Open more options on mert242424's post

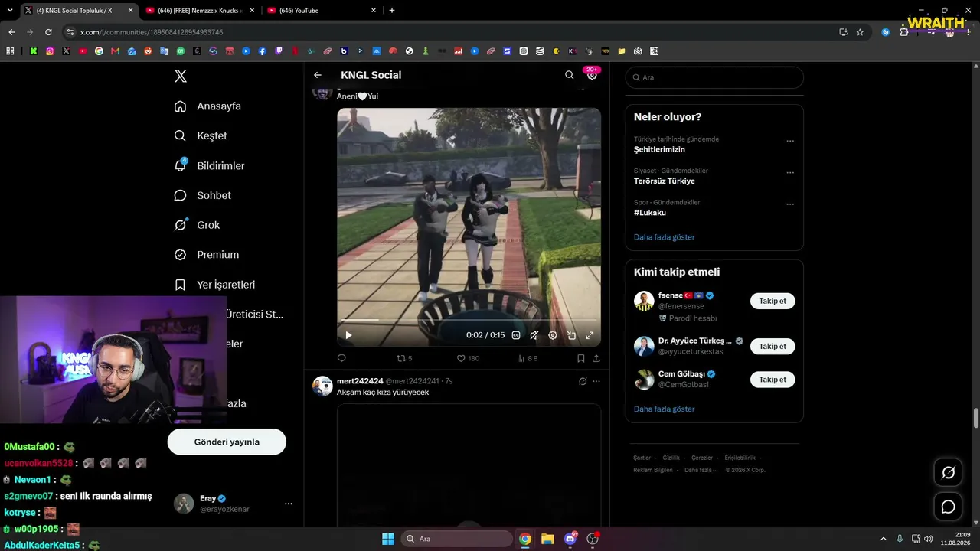pyautogui.click(x=596, y=381)
